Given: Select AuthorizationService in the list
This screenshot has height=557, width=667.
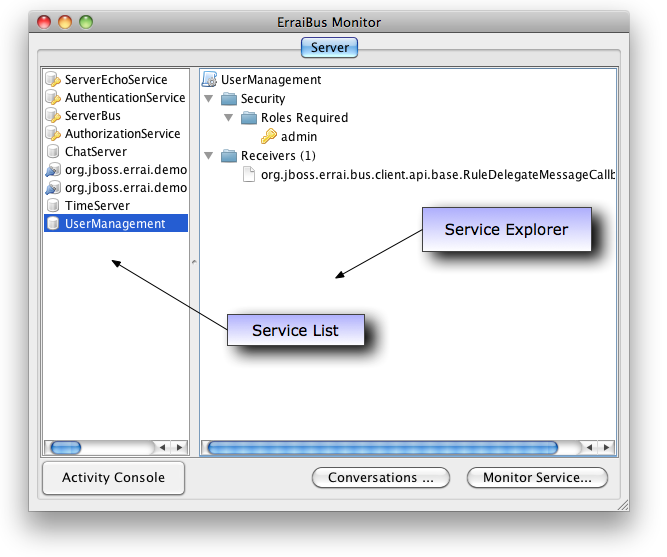Looking at the screenshot, I should 116,134.
